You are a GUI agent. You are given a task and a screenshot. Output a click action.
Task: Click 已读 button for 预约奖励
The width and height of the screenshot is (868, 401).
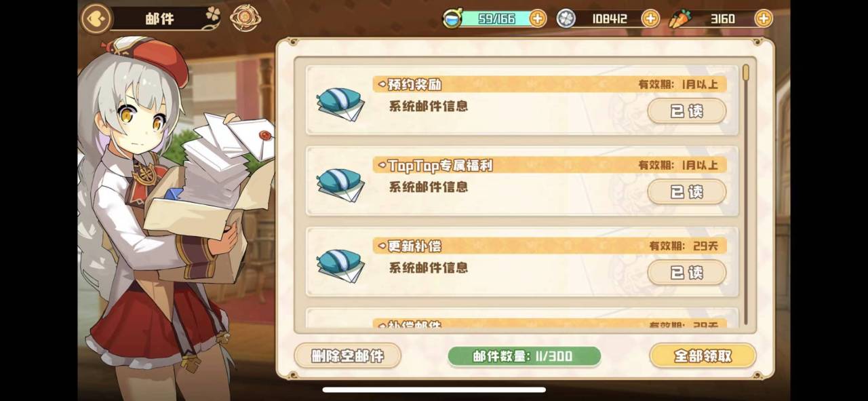pyautogui.click(x=687, y=111)
